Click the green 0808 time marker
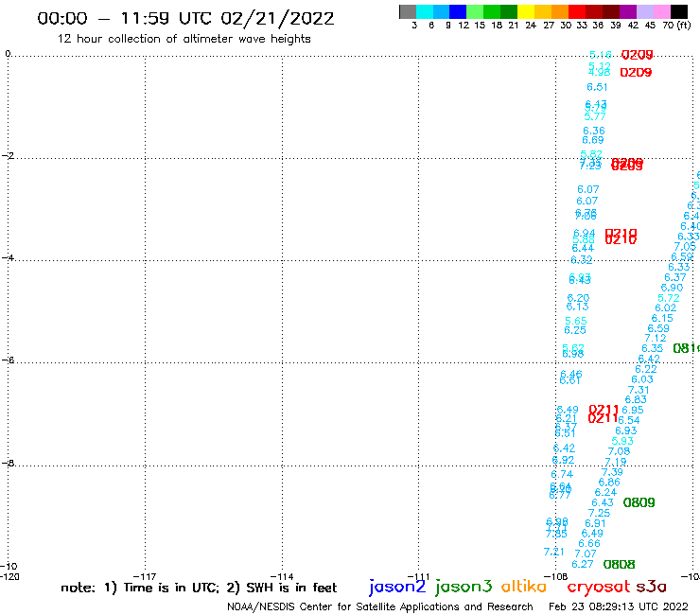This screenshot has width=700, height=615. coord(620,565)
